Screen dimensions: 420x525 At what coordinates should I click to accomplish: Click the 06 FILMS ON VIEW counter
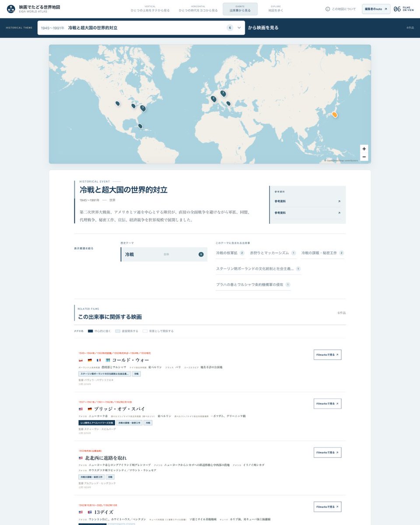pyautogui.click(x=403, y=9)
